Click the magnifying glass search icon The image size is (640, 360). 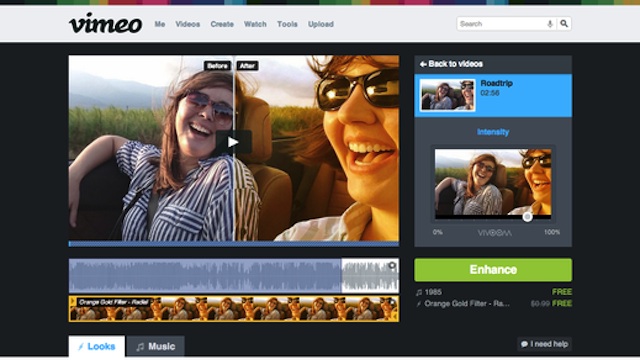(564, 24)
